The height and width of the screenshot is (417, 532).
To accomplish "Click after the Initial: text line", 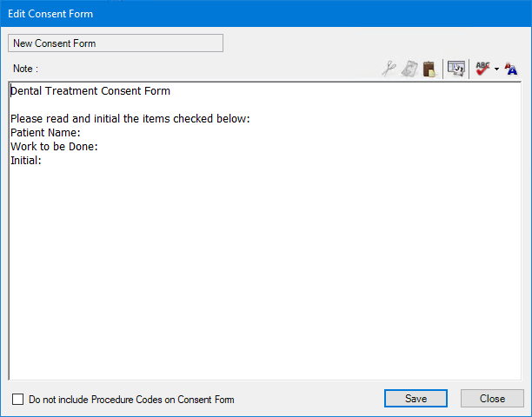I will [43, 160].
